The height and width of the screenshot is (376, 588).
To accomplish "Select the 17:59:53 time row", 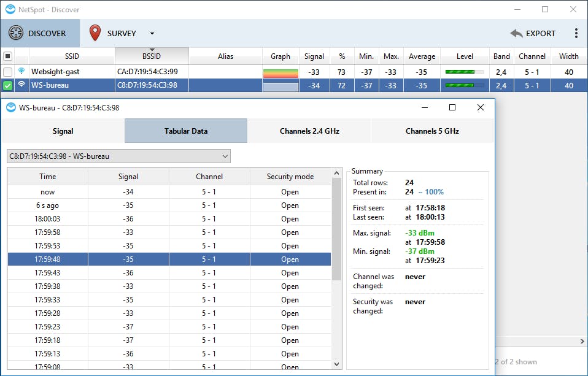I will [169, 245].
